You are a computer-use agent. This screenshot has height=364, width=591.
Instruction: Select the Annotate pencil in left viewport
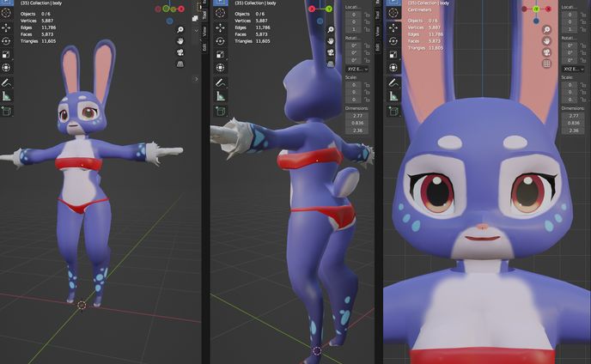(x=6, y=82)
